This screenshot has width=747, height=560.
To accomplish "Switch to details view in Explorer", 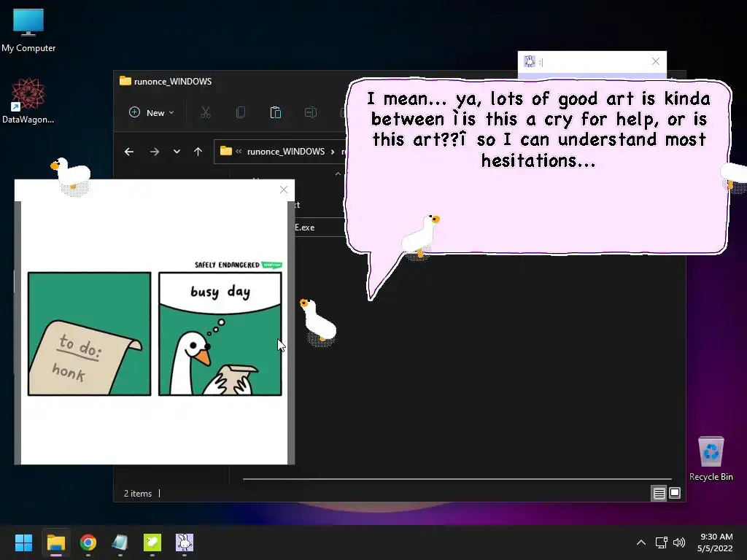I will [x=659, y=494].
